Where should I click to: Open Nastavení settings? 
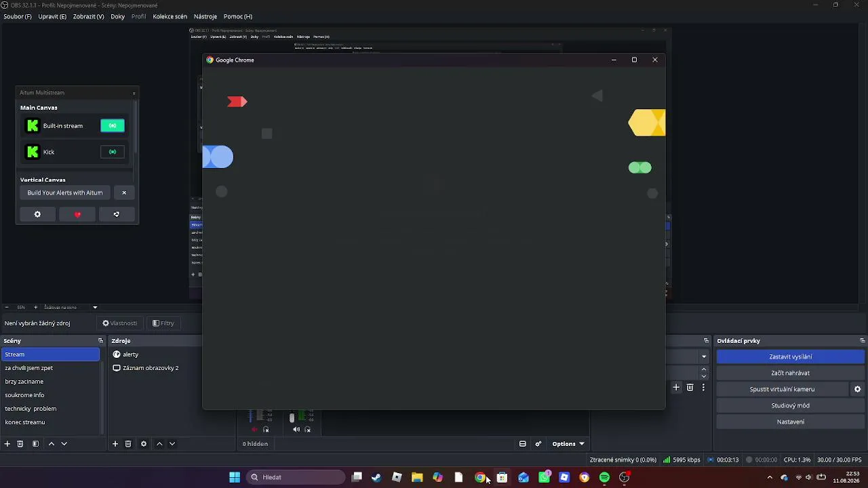tap(791, 422)
